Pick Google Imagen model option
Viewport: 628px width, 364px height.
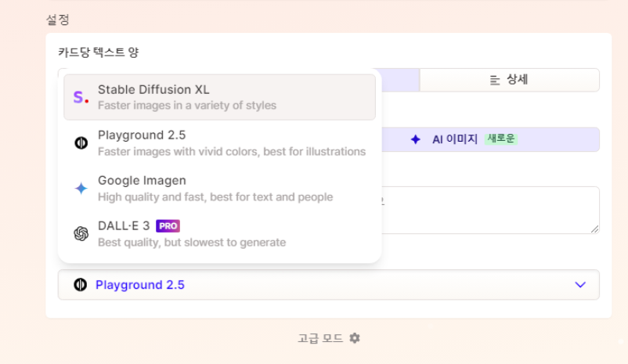pyautogui.click(x=219, y=188)
